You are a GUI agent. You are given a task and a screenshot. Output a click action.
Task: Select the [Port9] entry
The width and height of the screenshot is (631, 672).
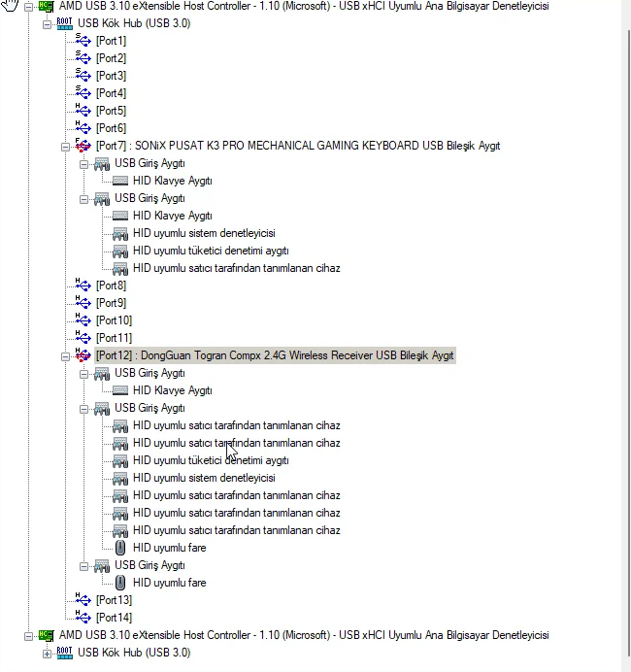(x=111, y=303)
